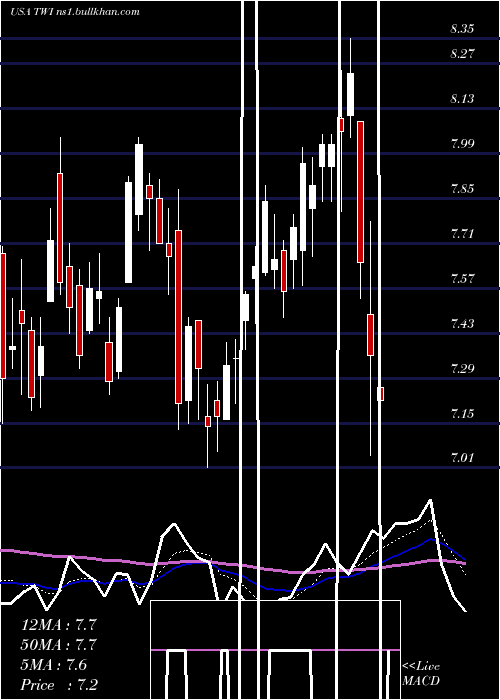Click the 8.13 price axis label
This screenshot has height=700, width=500.
point(462,99)
